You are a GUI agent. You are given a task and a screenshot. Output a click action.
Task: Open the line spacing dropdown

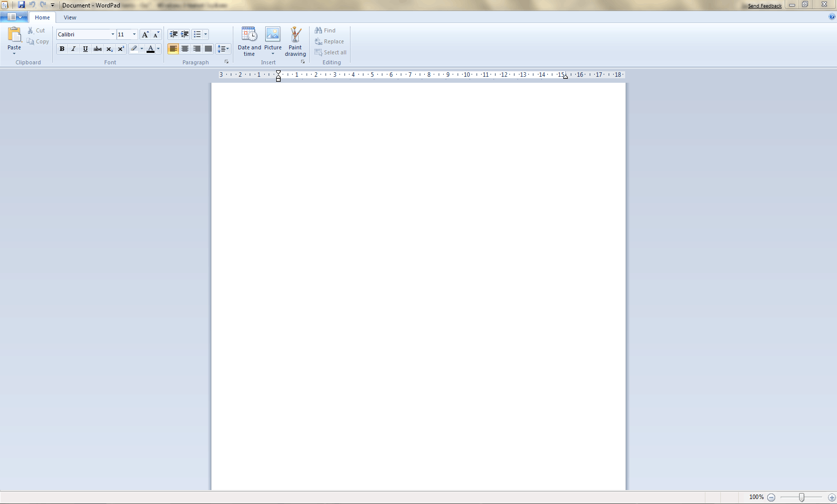point(223,49)
